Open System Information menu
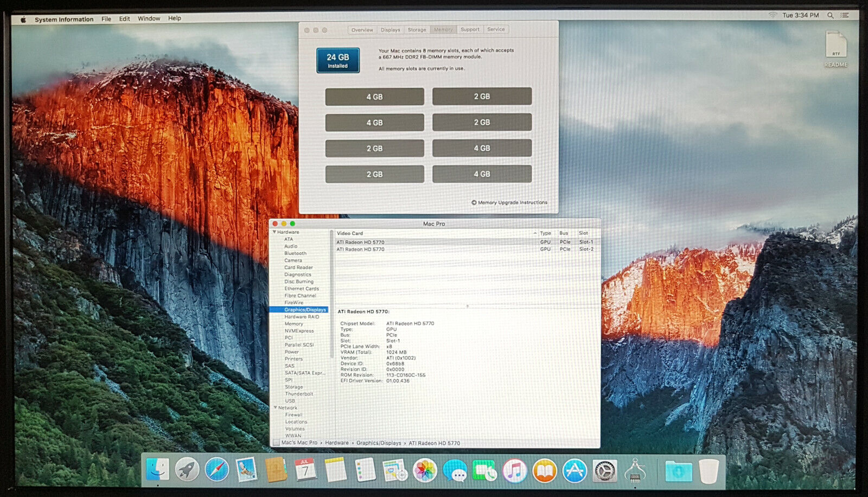Screen dimensions: 868x497 pyautogui.click(x=64, y=19)
